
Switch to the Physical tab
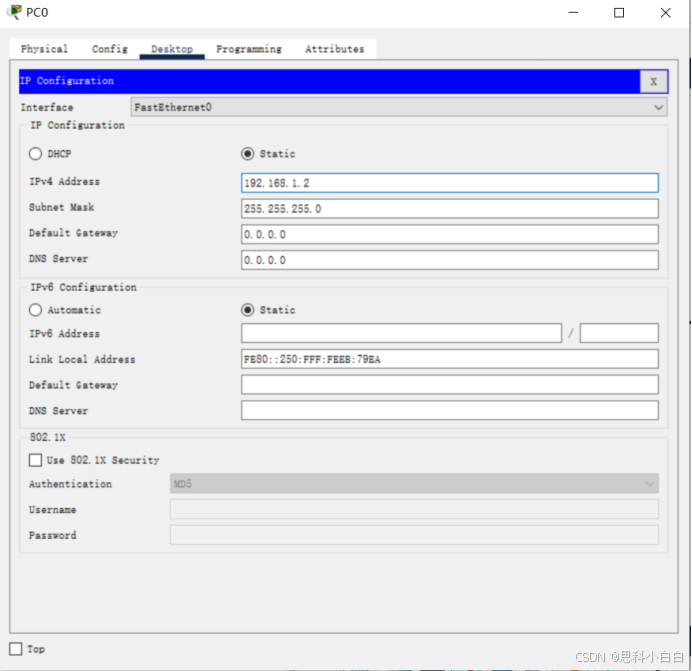[x=44, y=49]
